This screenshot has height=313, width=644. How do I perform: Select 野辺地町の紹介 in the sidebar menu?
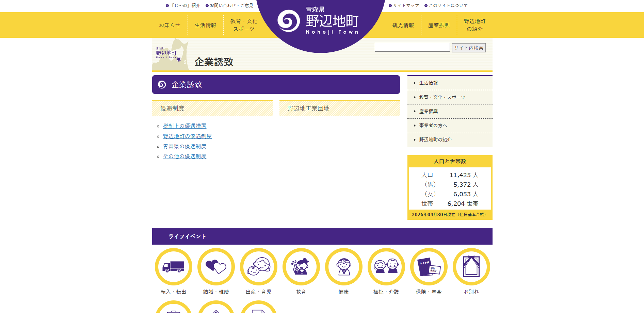[x=450, y=140]
